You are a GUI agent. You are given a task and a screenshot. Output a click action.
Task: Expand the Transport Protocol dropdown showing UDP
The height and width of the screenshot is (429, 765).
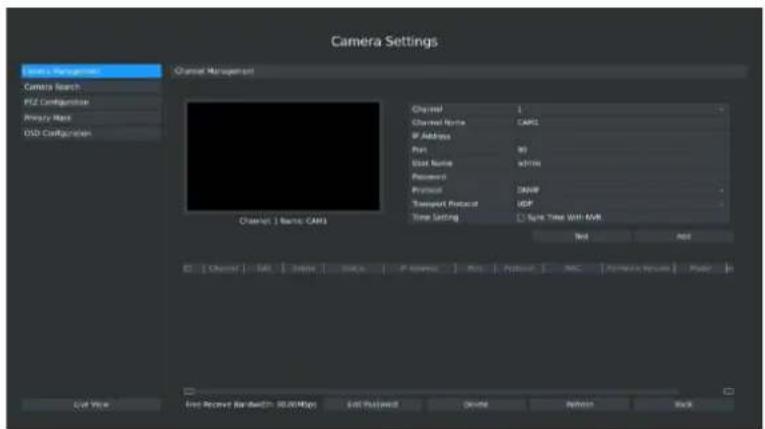pos(621,204)
